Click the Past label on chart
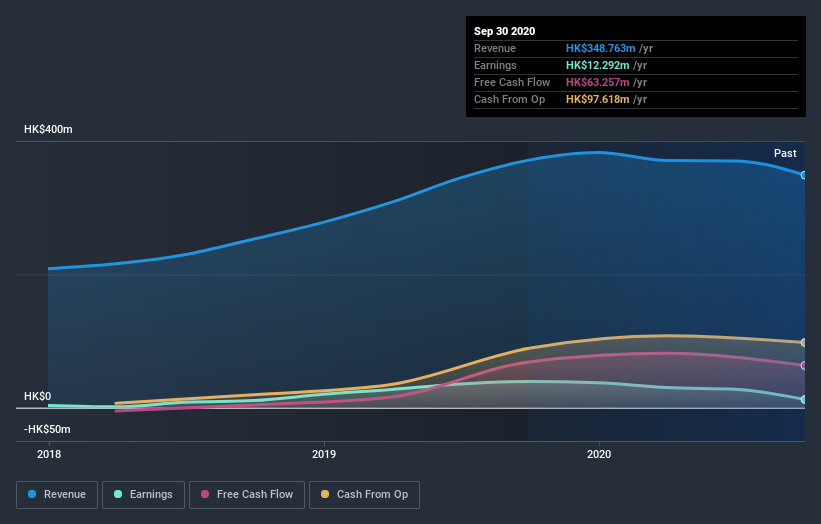Screen dimensions: 821x524 coord(785,153)
